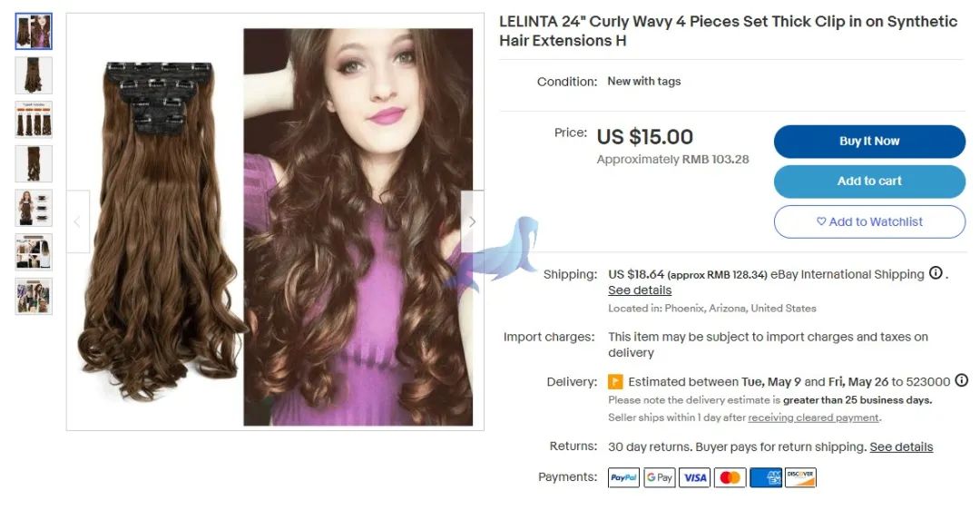Click the shipping info circle icon
Viewport: 980px width, 511px height.
point(936,272)
